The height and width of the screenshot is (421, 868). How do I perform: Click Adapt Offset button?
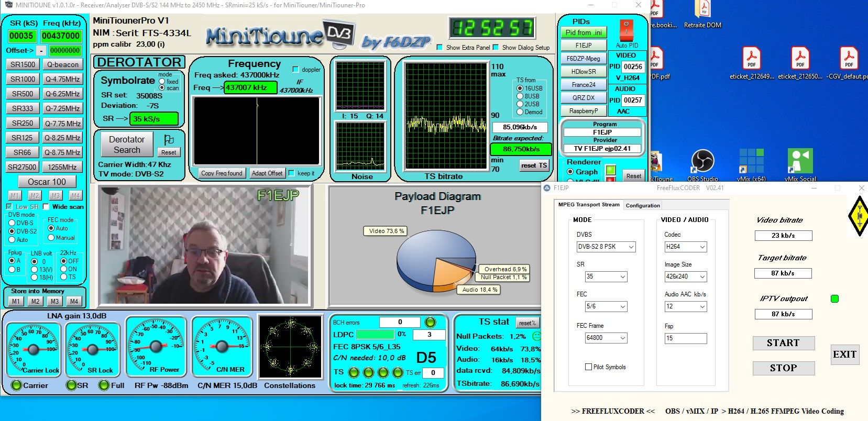click(x=267, y=173)
